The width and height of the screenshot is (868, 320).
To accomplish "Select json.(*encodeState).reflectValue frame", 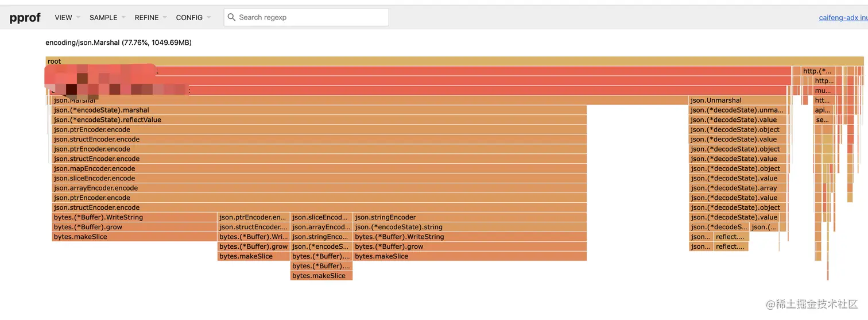I will tap(319, 120).
